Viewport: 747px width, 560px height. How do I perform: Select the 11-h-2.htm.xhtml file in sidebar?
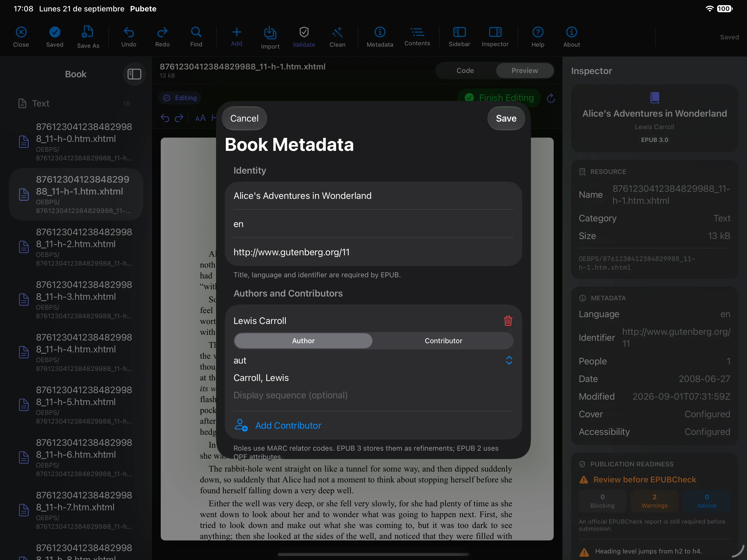76,247
